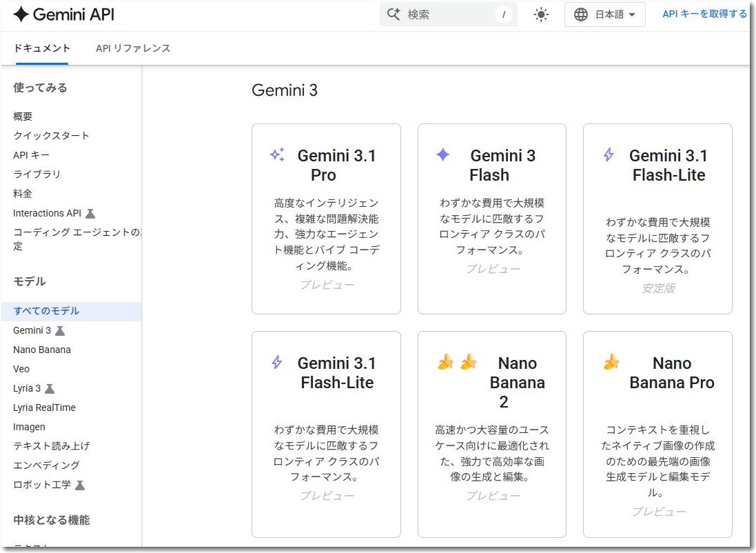Click the Gemini 3 Flash star icon
Viewport: 756px width, 553px height.
(x=443, y=154)
